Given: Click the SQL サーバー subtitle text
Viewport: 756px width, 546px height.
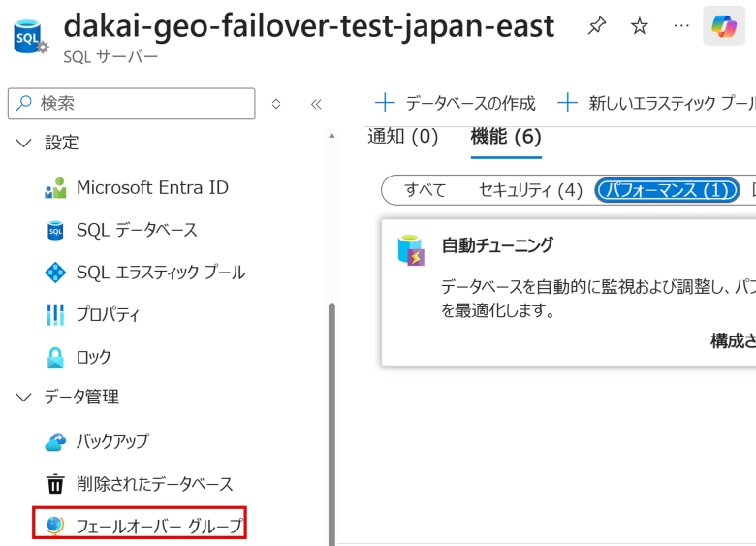Looking at the screenshot, I should coord(110,57).
